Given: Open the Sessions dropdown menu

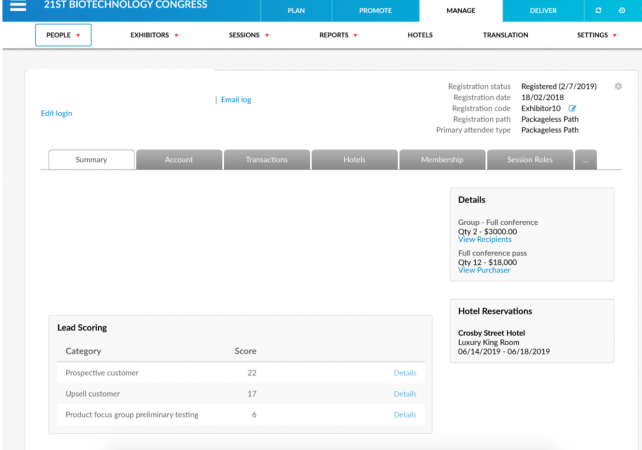Looking at the screenshot, I should 250,35.
